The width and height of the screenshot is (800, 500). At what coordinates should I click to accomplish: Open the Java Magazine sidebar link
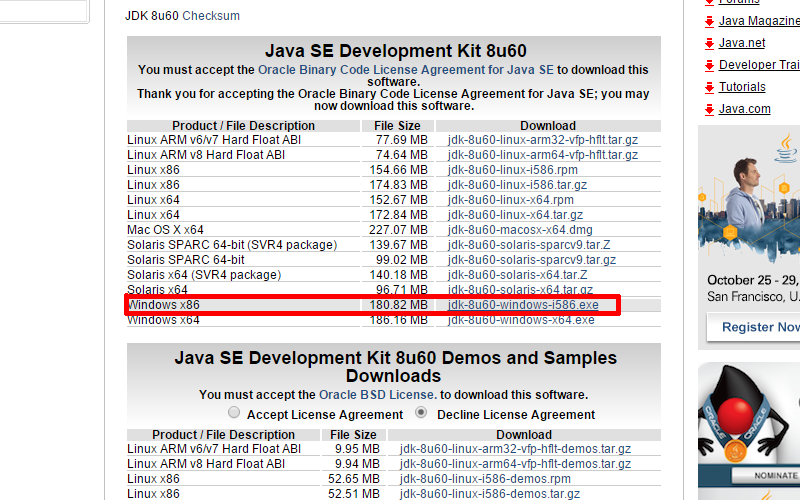(759, 21)
